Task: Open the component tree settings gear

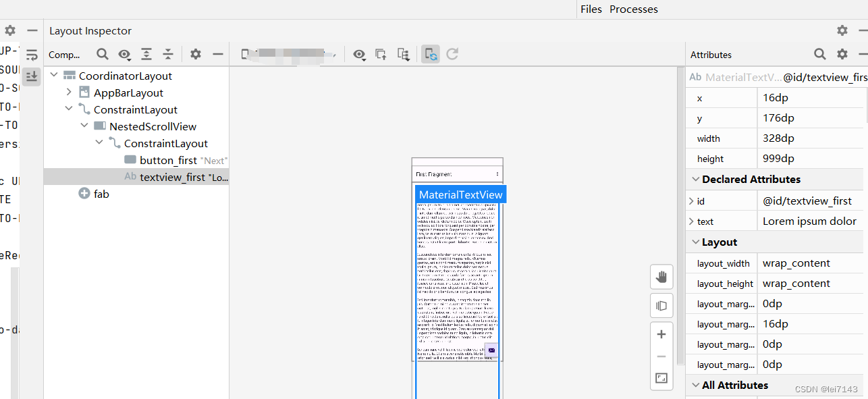Action: coord(195,54)
